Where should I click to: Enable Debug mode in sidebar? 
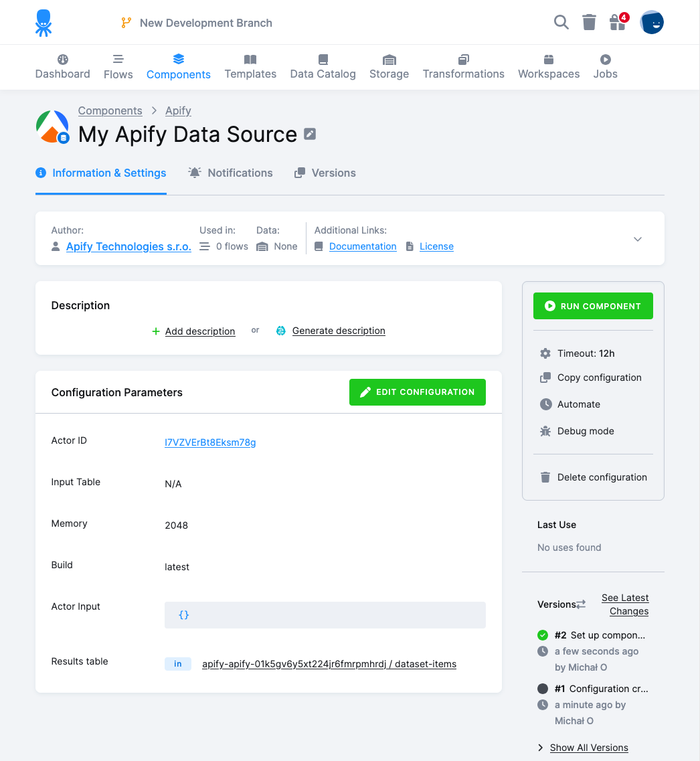(585, 431)
